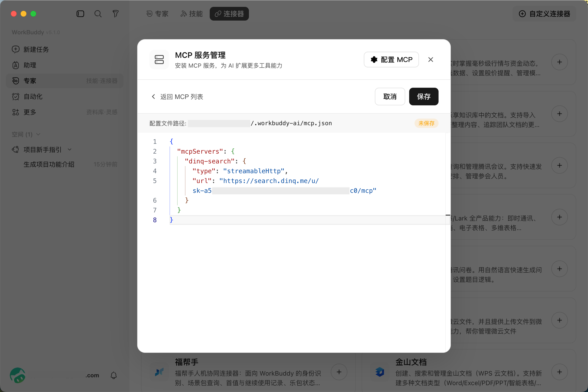This screenshot has height=392, width=588.
Task: Click the url https://search.dinq.me/u/ text
Action: 269,181
